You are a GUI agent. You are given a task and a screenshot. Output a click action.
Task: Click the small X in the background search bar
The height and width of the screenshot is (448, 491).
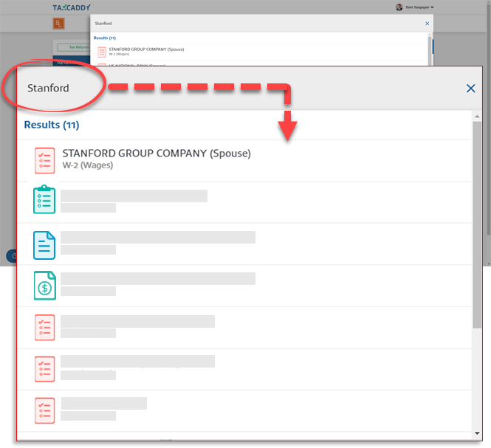pos(427,24)
